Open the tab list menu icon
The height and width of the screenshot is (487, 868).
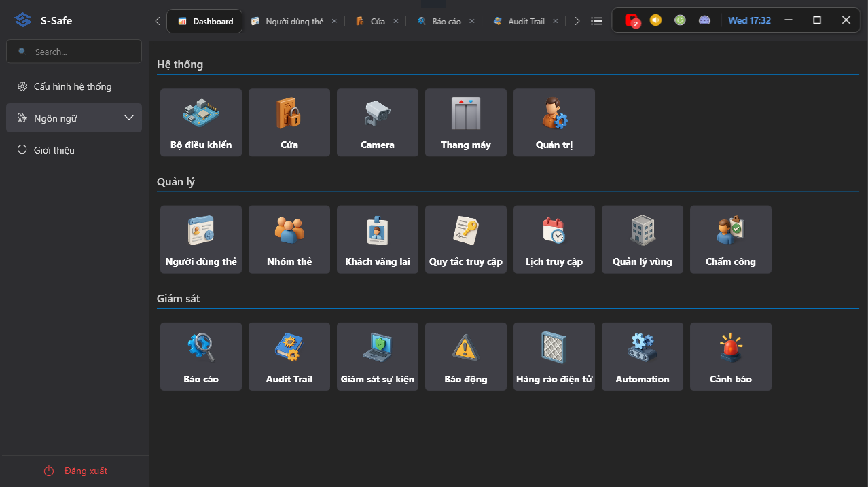point(596,21)
